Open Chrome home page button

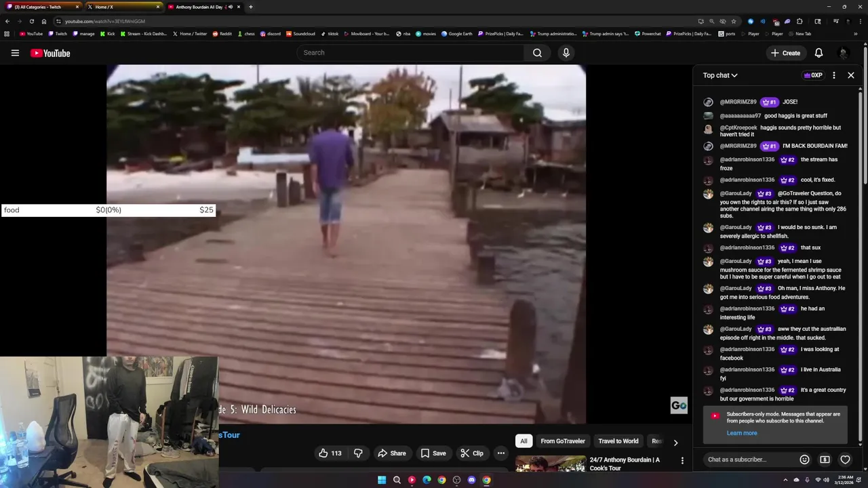tap(44, 21)
